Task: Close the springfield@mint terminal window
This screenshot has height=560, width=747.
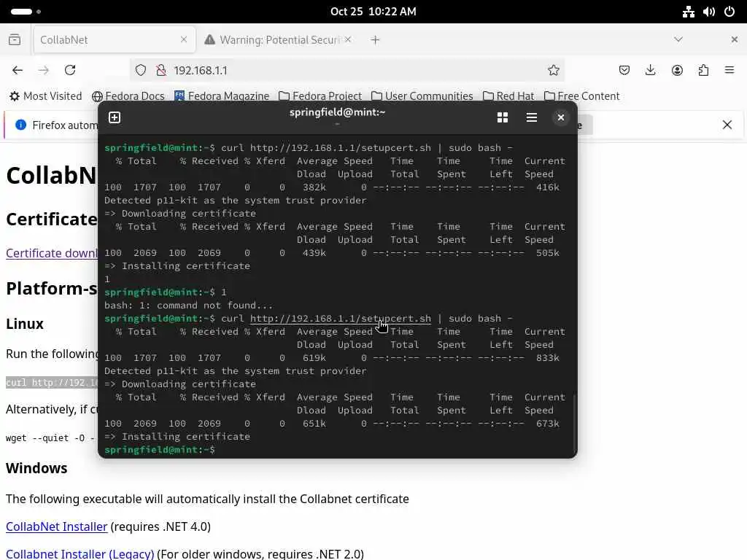Action: tap(561, 117)
